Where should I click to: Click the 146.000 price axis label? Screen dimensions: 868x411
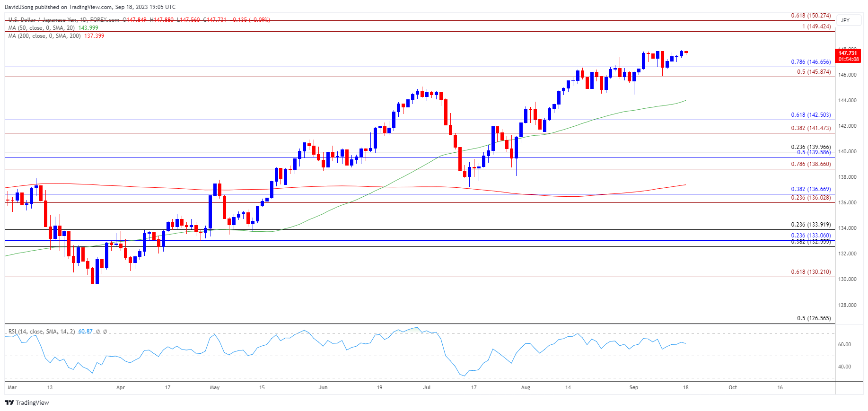click(x=847, y=75)
